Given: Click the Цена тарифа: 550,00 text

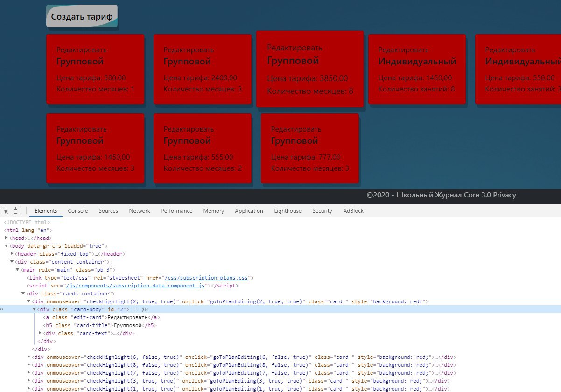Looking at the screenshot, I should (520, 78).
